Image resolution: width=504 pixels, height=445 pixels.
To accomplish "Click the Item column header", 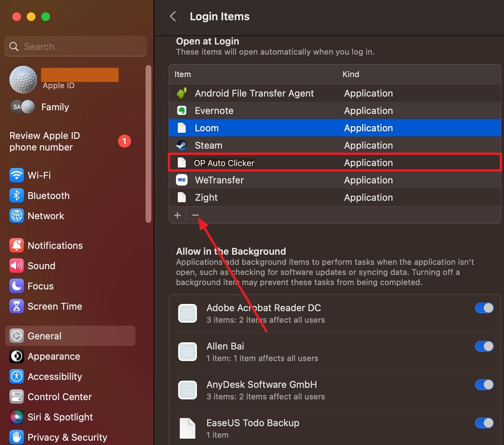I will (183, 74).
